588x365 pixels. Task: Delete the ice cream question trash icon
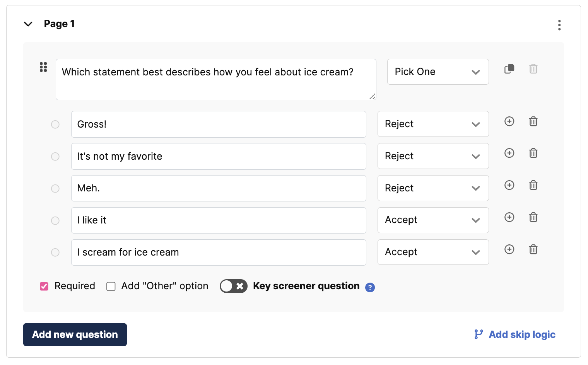533,69
